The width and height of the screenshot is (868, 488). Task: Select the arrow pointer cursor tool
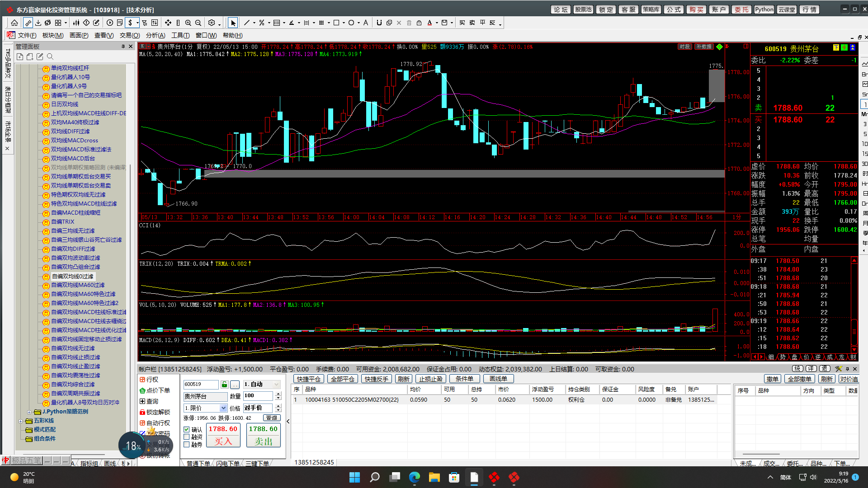point(233,23)
